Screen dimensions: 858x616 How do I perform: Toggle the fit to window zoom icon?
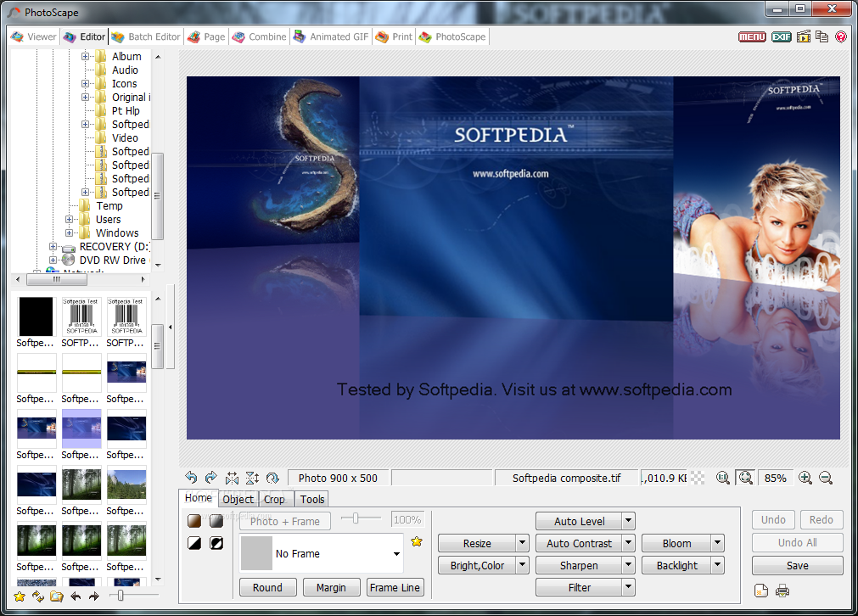[745, 478]
